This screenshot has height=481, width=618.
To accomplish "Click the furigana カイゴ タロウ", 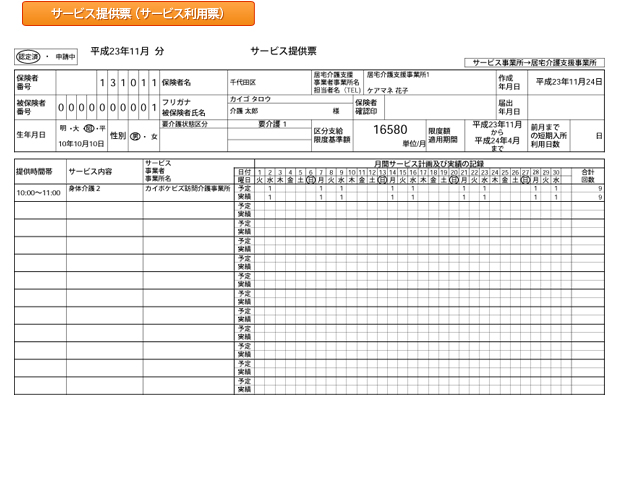I will (250, 99).
